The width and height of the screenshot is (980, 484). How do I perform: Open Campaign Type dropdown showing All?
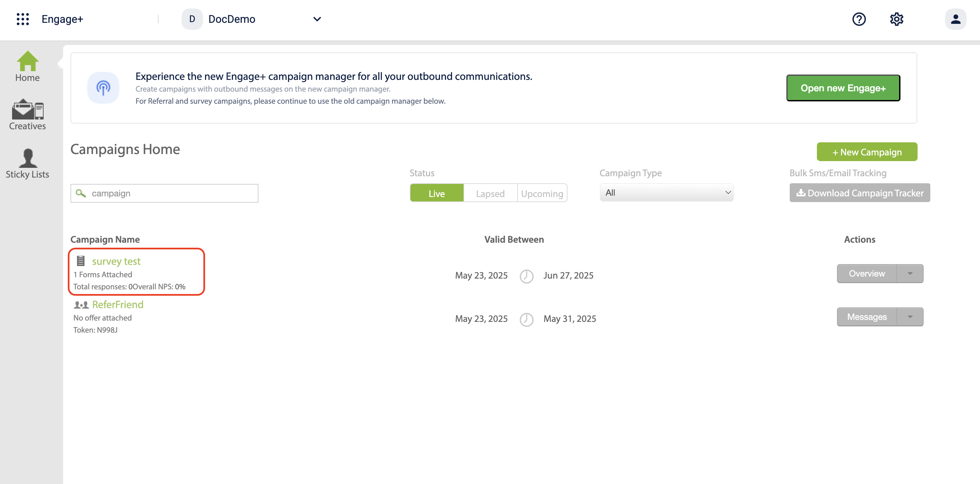pyautogui.click(x=667, y=193)
